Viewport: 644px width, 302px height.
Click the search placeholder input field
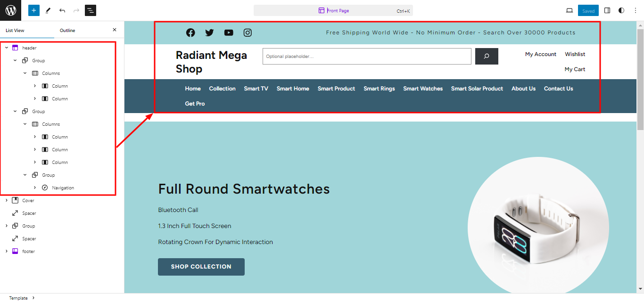click(367, 57)
